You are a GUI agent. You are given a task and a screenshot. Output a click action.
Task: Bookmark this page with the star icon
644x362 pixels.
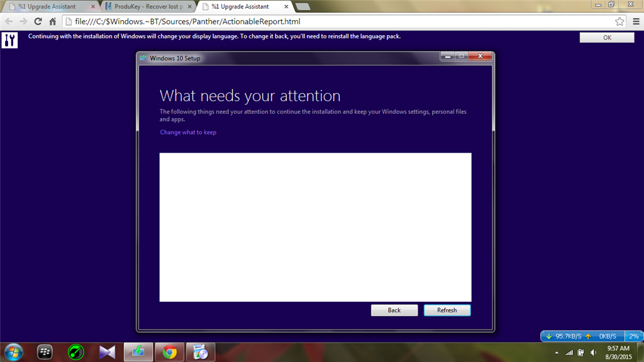(619, 21)
